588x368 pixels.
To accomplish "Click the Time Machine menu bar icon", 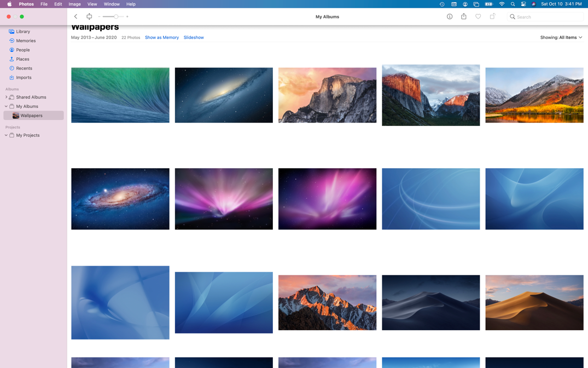I will 442,4.
